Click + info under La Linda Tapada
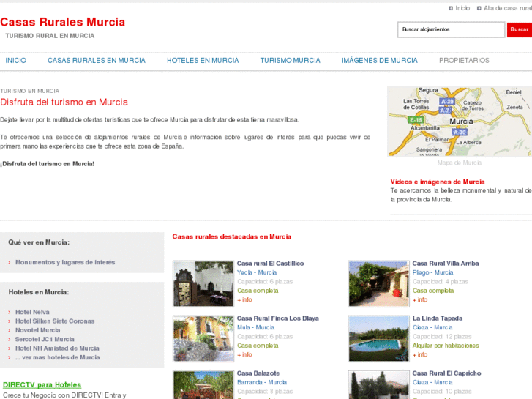 click(420, 355)
